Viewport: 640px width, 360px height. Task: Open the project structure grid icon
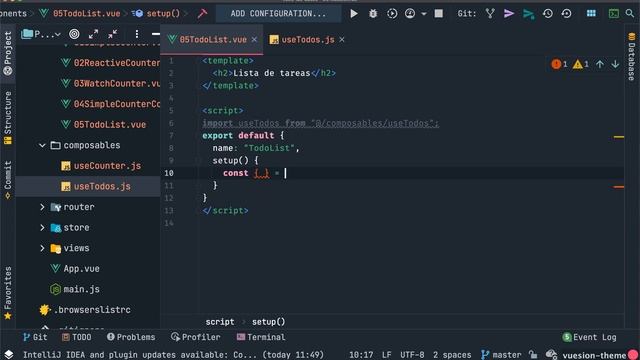tap(591, 13)
